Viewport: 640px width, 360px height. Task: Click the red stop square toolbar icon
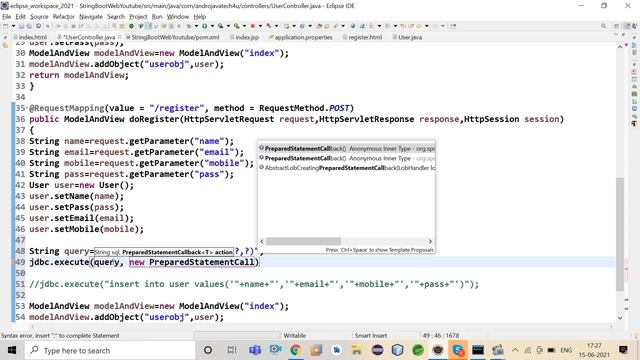pyautogui.click(x=253, y=26)
